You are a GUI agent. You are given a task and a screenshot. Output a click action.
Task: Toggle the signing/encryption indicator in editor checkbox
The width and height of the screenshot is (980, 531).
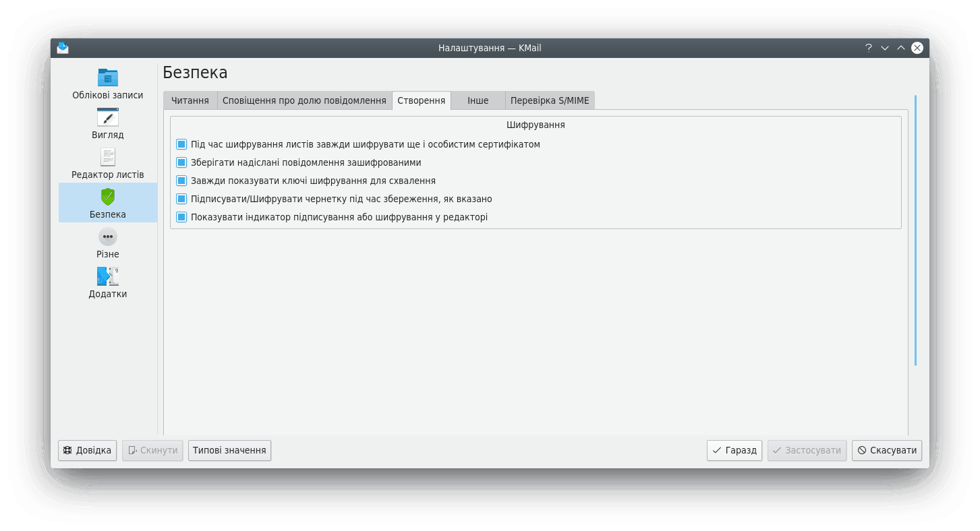[x=181, y=217]
